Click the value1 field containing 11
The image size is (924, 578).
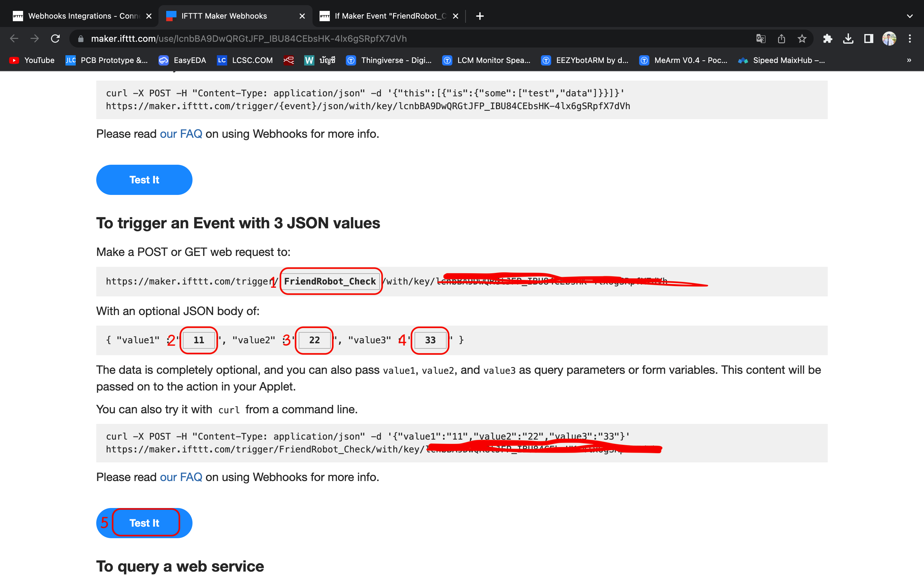tap(199, 340)
